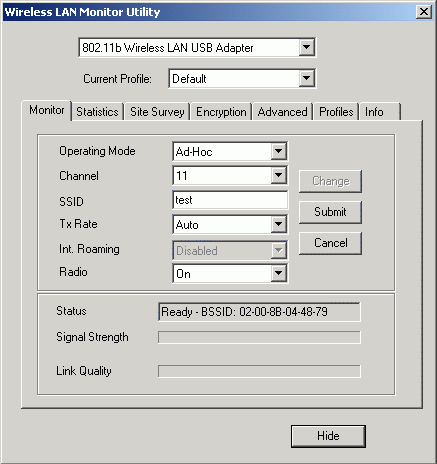Click the Cancel button
Image resolution: width=437 pixels, height=464 pixels.
330,243
